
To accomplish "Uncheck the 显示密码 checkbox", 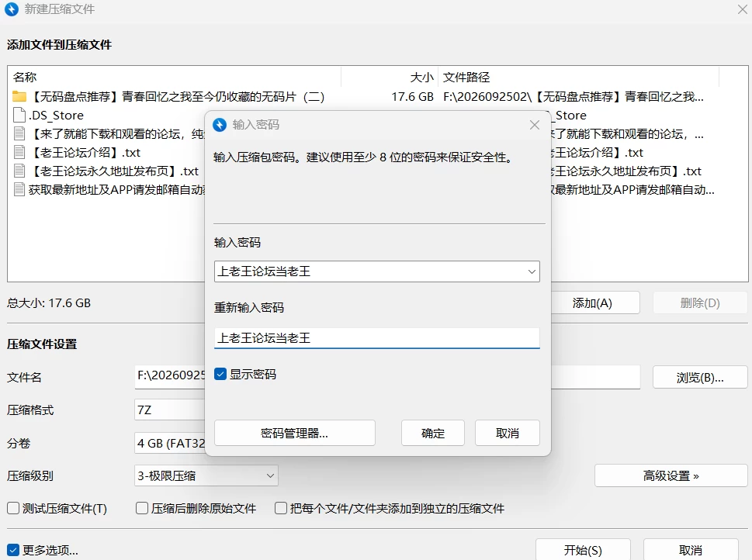I will pos(220,374).
